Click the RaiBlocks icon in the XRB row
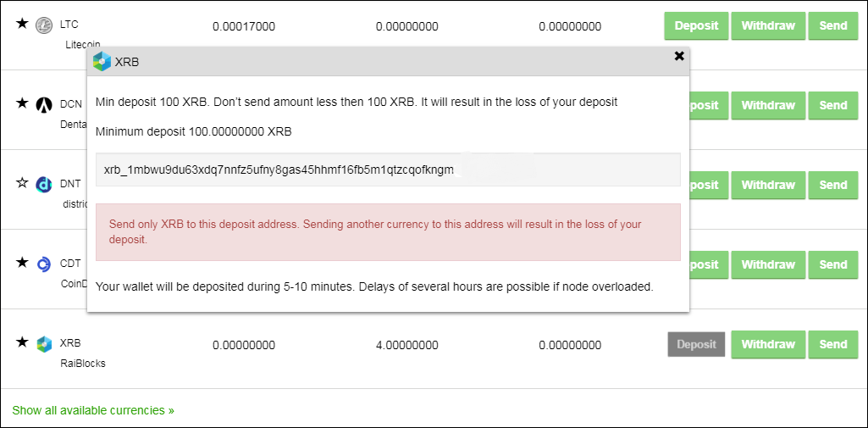The height and width of the screenshot is (428, 868). [44, 344]
